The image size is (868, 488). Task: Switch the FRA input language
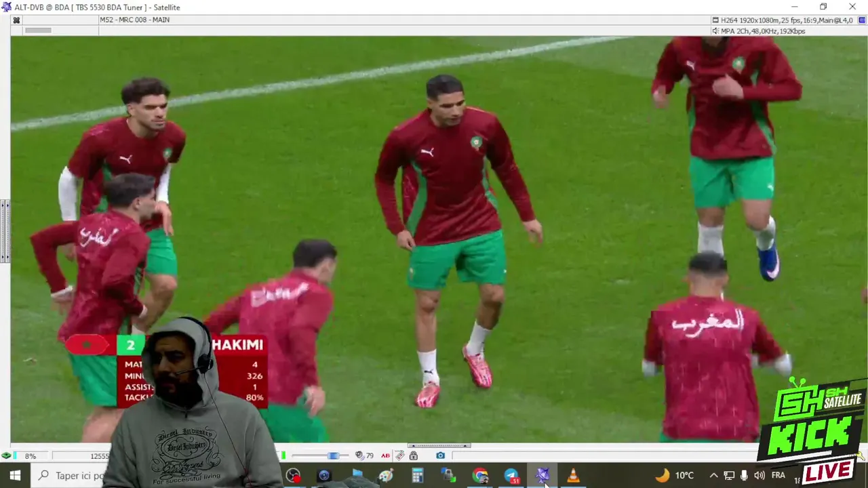click(778, 475)
